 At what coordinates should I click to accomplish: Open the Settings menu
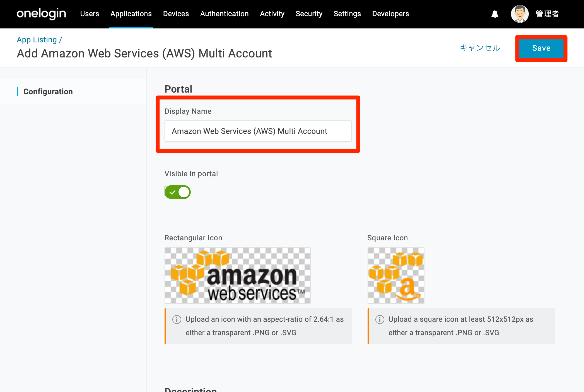[347, 14]
